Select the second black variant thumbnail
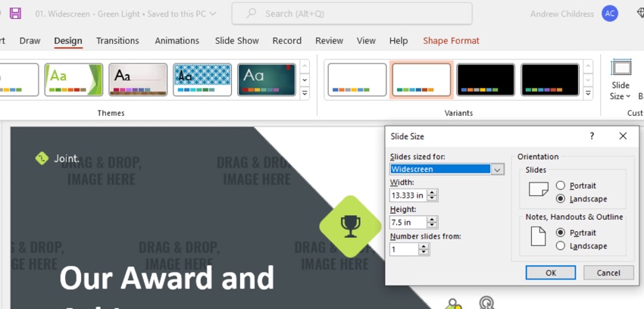Screen dimensions: 644x309 pos(550,80)
